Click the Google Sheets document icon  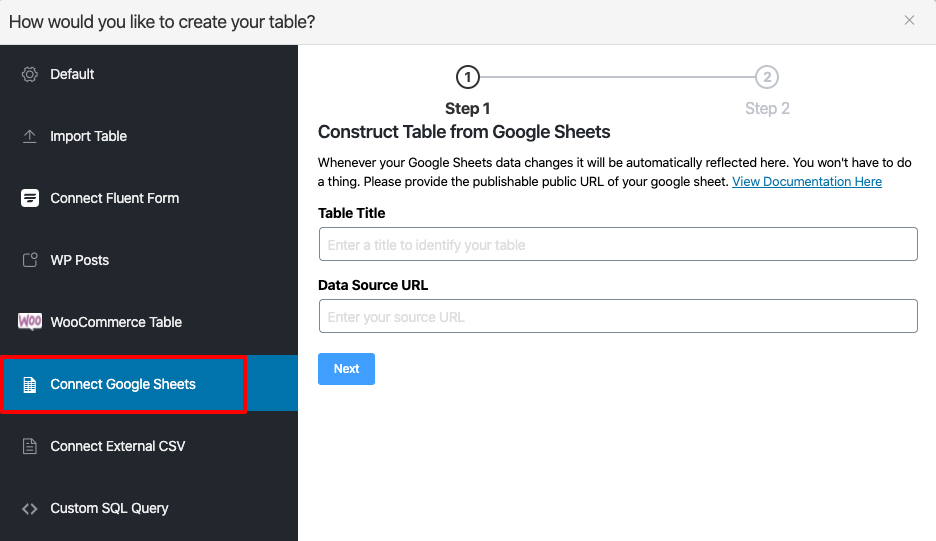(30, 384)
